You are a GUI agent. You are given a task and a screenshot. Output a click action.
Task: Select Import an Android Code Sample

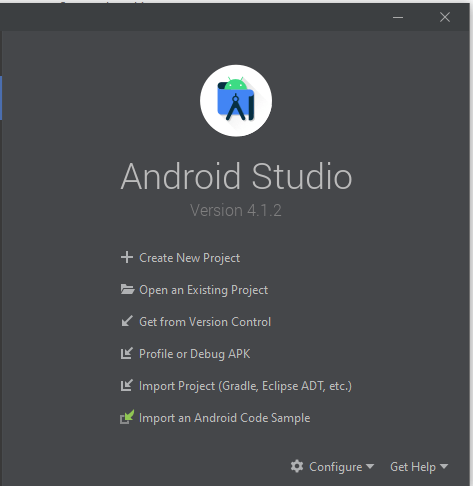(225, 418)
